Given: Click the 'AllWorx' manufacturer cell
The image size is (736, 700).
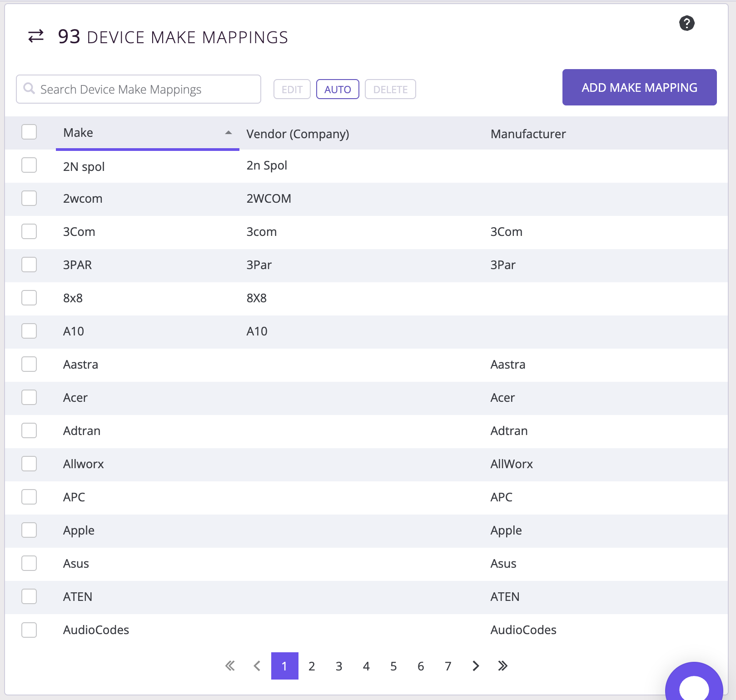Looking at the screenshot, I should click(512, 464).
